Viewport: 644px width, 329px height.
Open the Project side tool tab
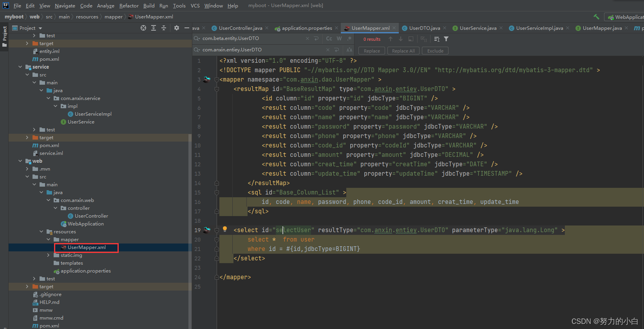pyautogui.click(x=5, y=36)
